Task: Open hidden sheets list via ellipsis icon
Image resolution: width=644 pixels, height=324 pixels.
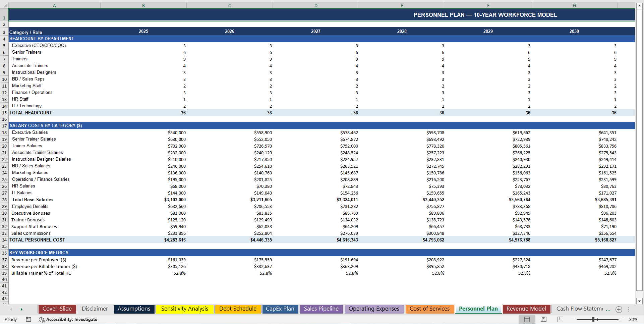Action: pos(628,309)
